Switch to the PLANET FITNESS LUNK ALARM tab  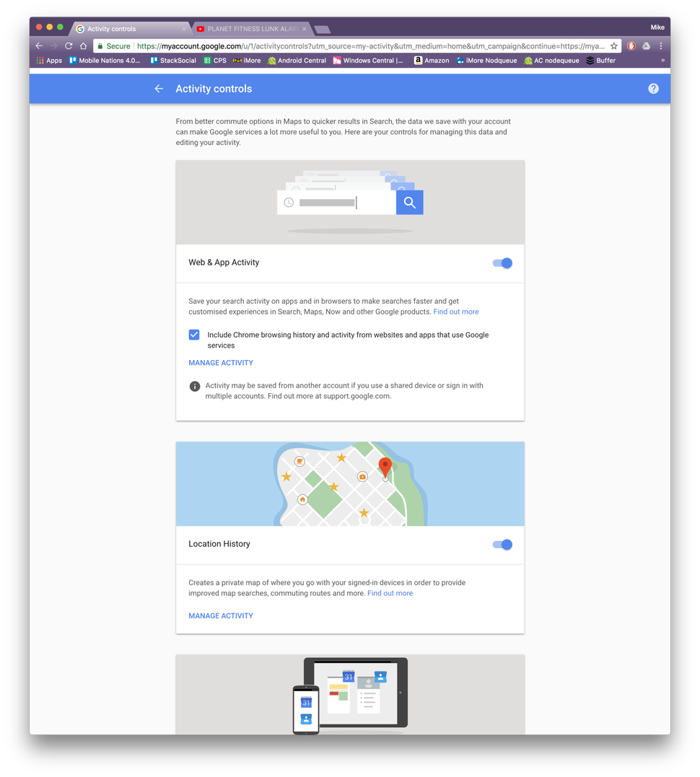[249, 29]
